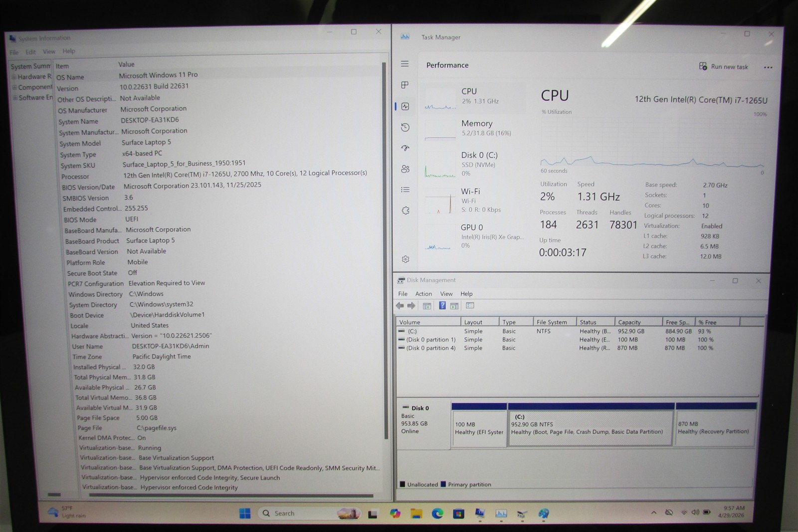Open Microsoft Store from the taskbar
The height and width of the screenshot is (532, 798).
point(458,514)
